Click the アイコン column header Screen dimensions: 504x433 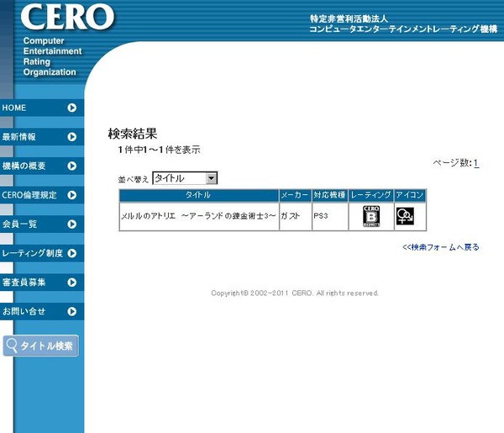coord(410,195)
